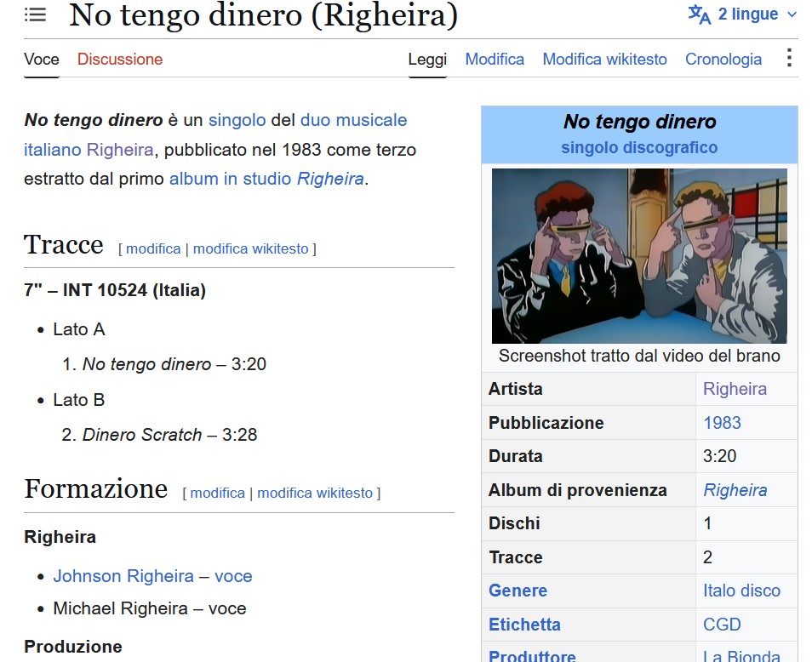Viewport: 812px width, 662px height.
Task: Open singolo discografico link in infobox
Action: coord(639,147)
